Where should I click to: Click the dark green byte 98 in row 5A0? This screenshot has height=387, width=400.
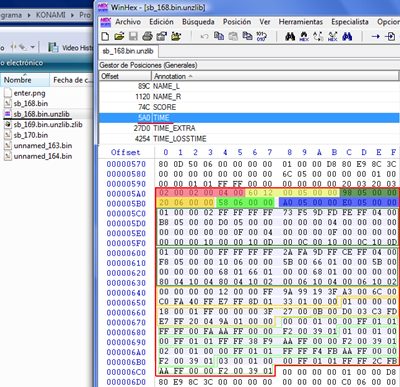pos(347,192)
